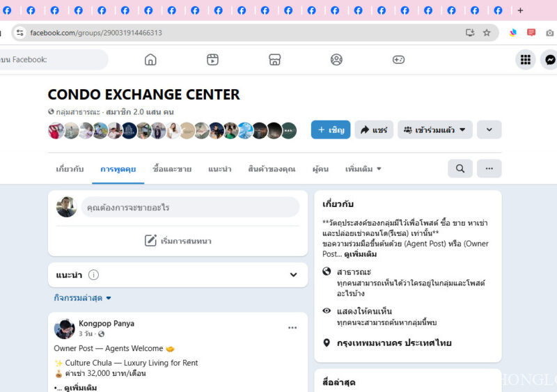Viewport: 557px width, 392px height.
Task: Expand the เข้าร่วมแล้ว joined dropdown
Action: tap(434, 130)
